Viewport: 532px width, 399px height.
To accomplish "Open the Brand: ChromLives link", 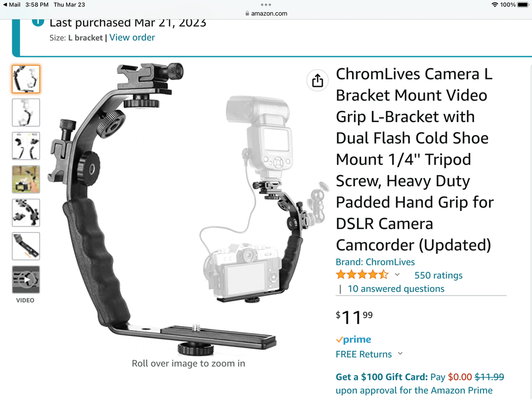I will (x=375, y=262).
